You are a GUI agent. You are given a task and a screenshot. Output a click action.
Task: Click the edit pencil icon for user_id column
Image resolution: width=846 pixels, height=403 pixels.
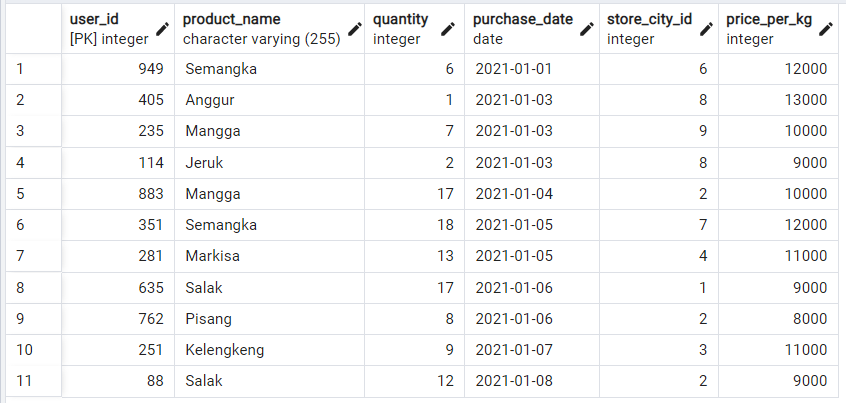(x=162, y=29)
